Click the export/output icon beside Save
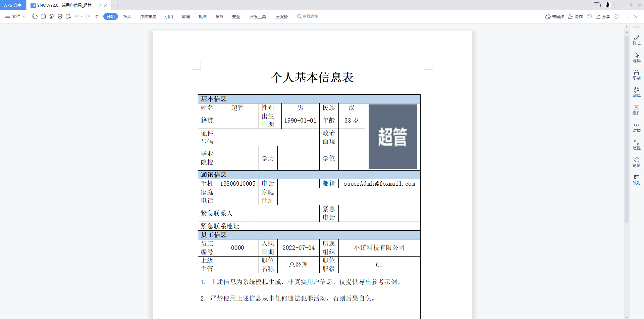Screen dimensions: 644x319 (x=52, y=16)
